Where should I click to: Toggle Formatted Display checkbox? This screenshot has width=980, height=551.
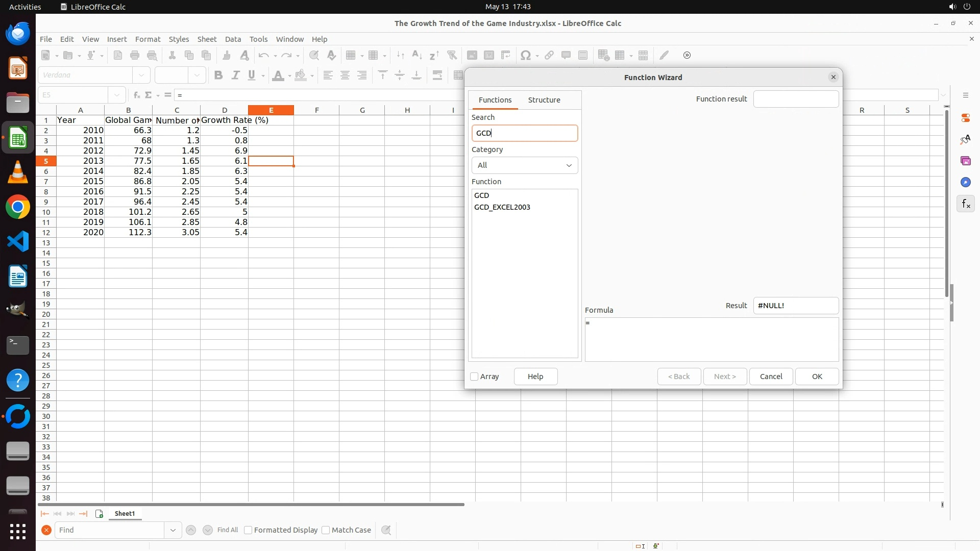coord(248,530)
